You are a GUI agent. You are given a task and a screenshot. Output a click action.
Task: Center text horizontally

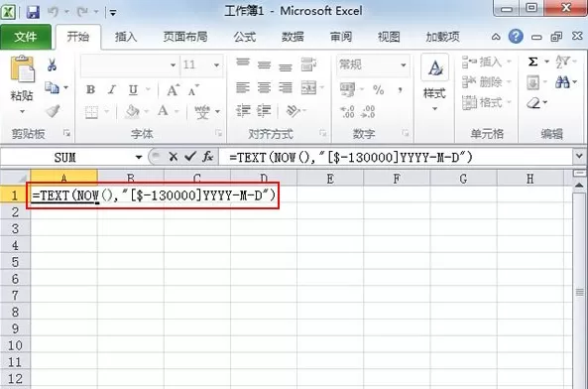[x=264, y=88]
